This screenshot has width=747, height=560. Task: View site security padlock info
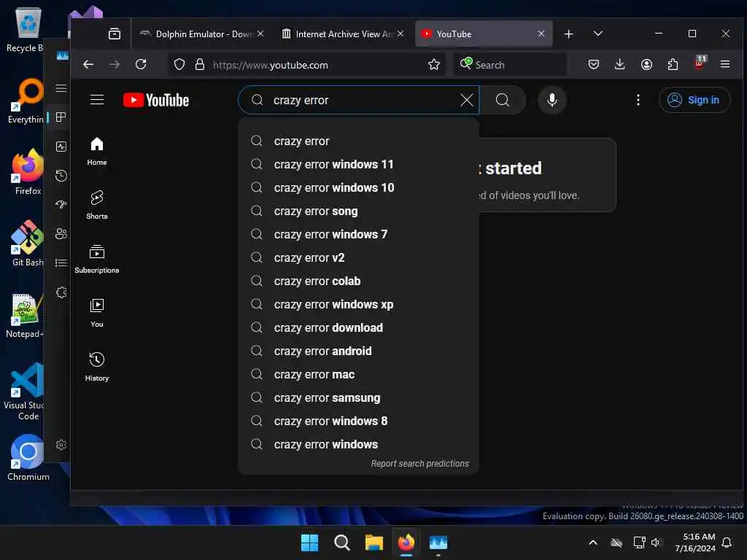200,64
